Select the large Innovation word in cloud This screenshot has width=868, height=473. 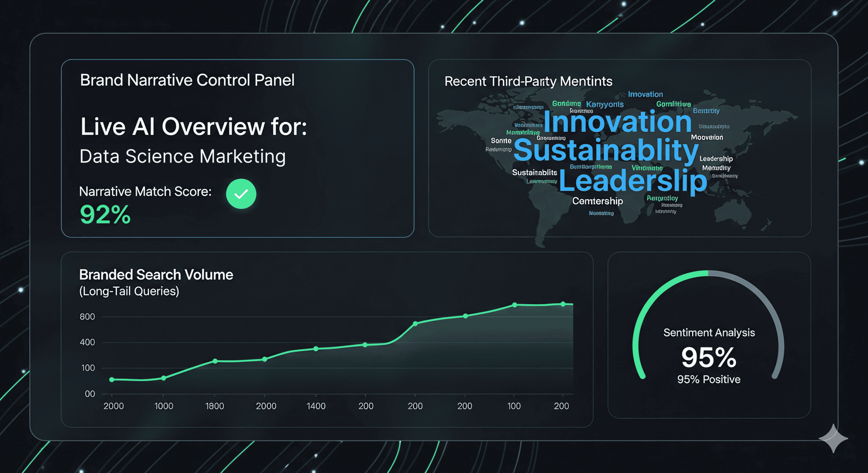[x=617, y=122]
